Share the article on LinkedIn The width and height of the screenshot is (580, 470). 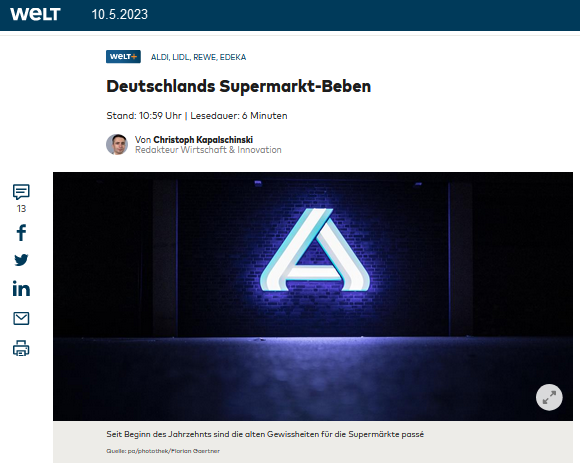(21, 288)
